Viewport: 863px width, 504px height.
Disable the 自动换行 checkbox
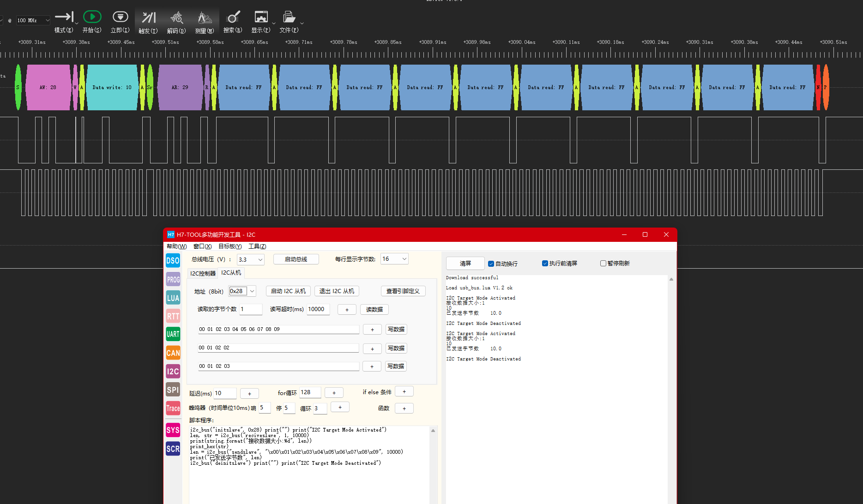point(491,264)
